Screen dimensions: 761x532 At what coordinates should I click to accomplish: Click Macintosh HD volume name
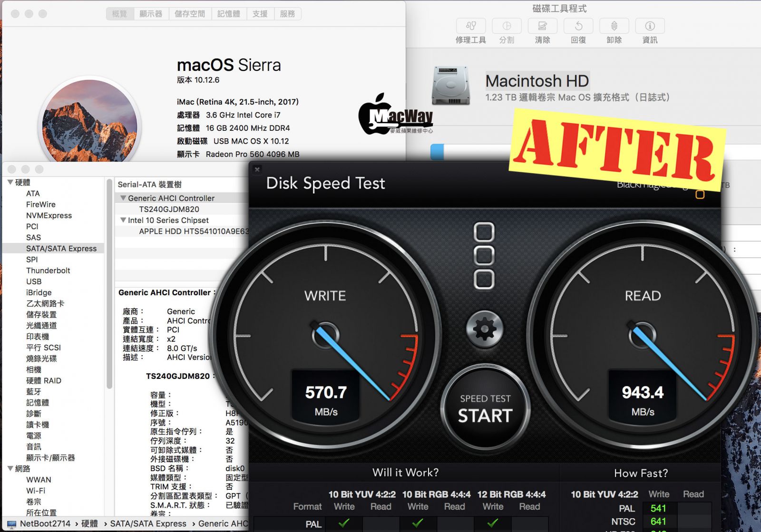pyautogui.click(x=537, y=81)
